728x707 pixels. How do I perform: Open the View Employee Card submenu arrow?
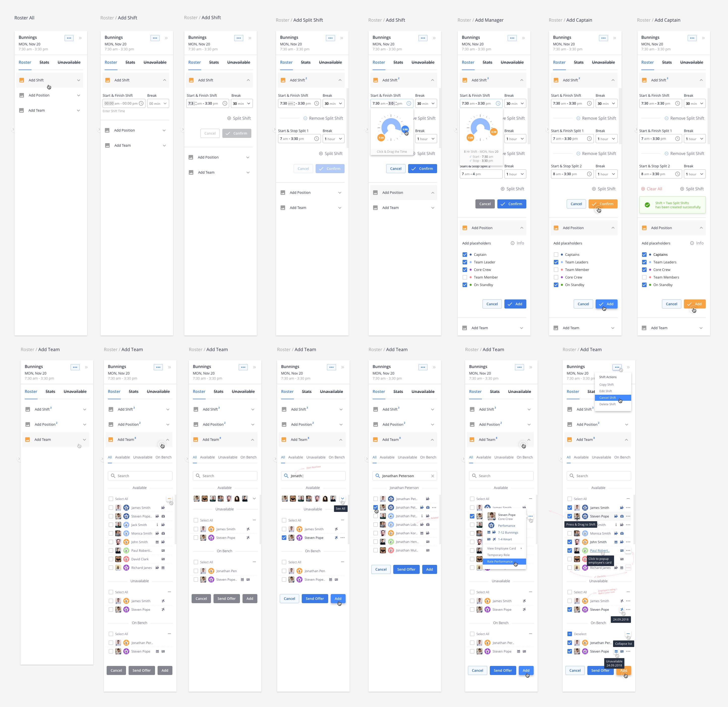click(521, 548)
